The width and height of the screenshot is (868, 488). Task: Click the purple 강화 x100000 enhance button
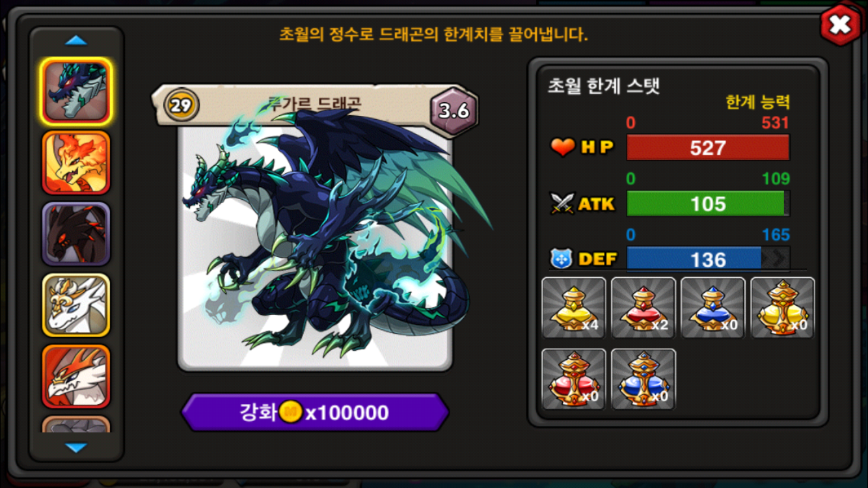[315, 413]
